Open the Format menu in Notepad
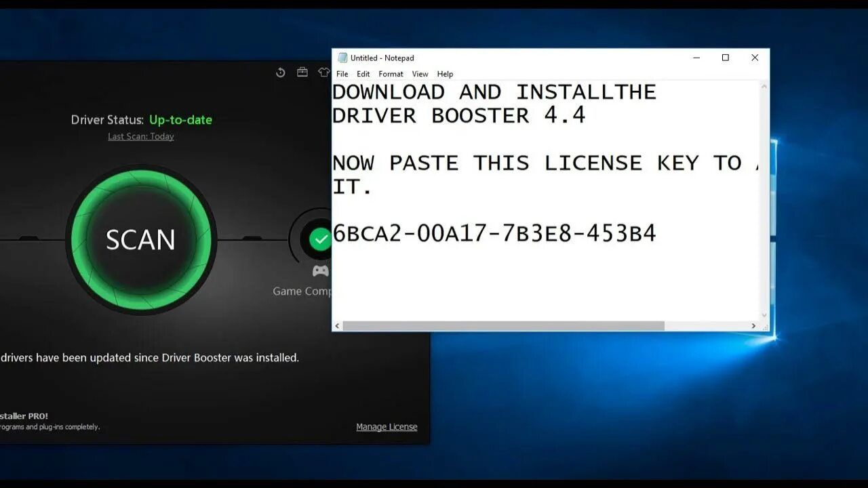868x488 pixels. pos(391,74)
